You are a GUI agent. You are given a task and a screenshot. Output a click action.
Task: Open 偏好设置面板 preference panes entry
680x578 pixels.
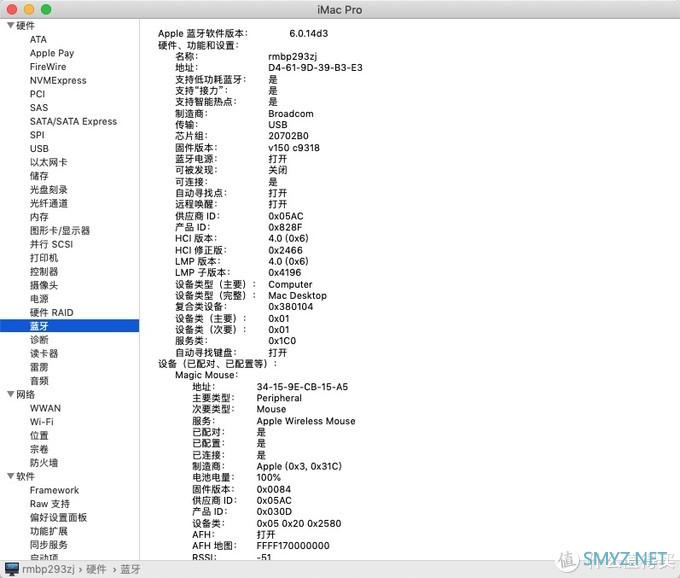click(x=59, y=517)
